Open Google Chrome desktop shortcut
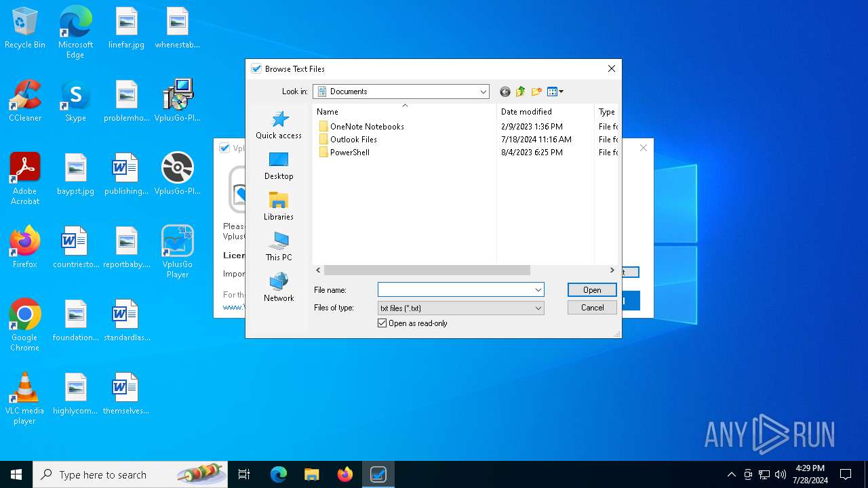This screenshot has width=868, height=488. (25, 325)
